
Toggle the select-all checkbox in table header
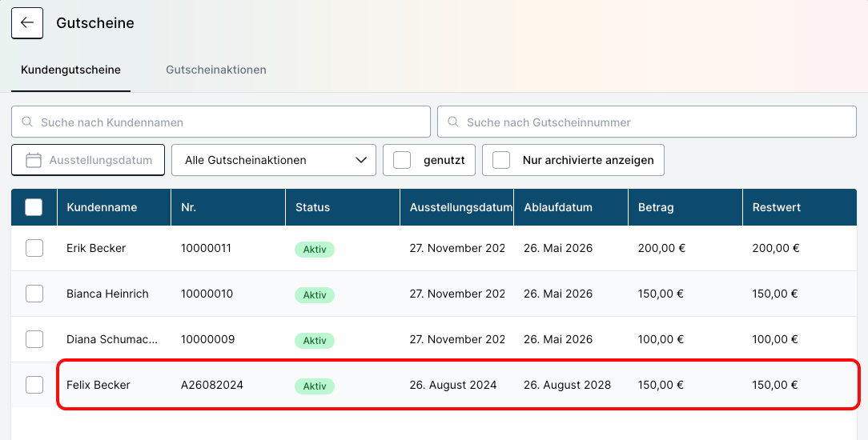point(34,207)
